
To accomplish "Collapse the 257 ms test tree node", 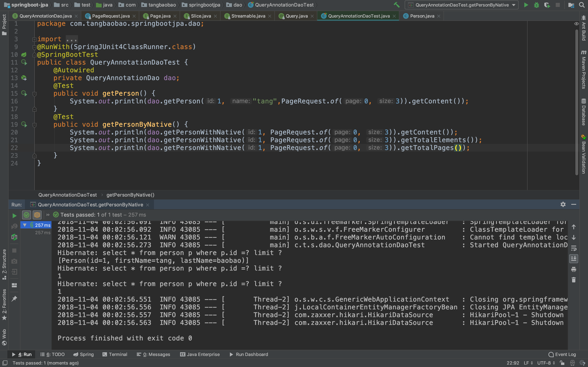I will tap(24, 225).
